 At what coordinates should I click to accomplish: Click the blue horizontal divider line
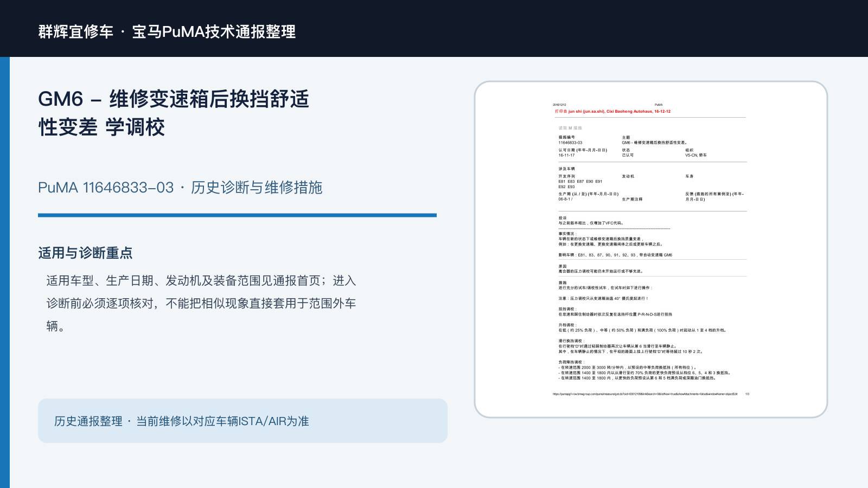pyautogui.click(x=237, y=215)
